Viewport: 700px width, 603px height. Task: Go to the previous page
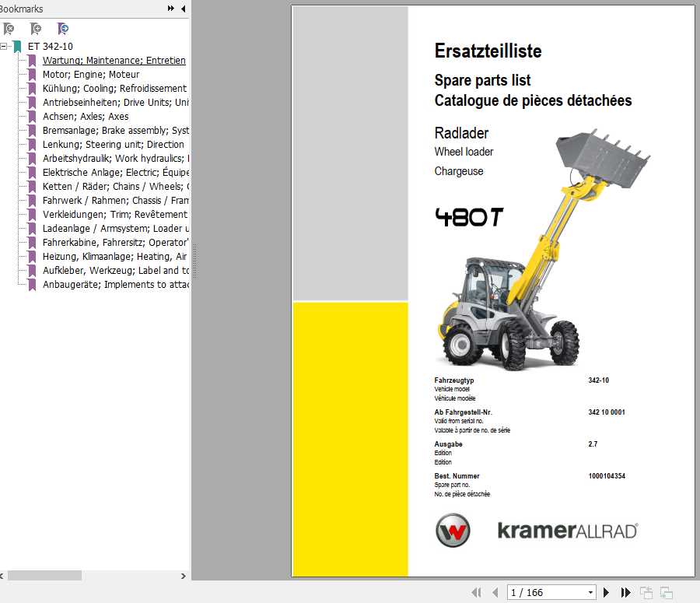point(495,592)
